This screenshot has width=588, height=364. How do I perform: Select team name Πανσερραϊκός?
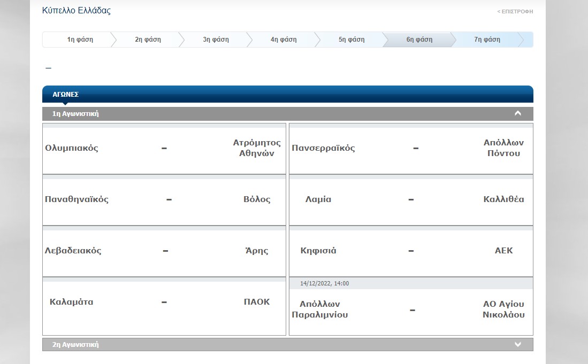click(x=323, y=148)
